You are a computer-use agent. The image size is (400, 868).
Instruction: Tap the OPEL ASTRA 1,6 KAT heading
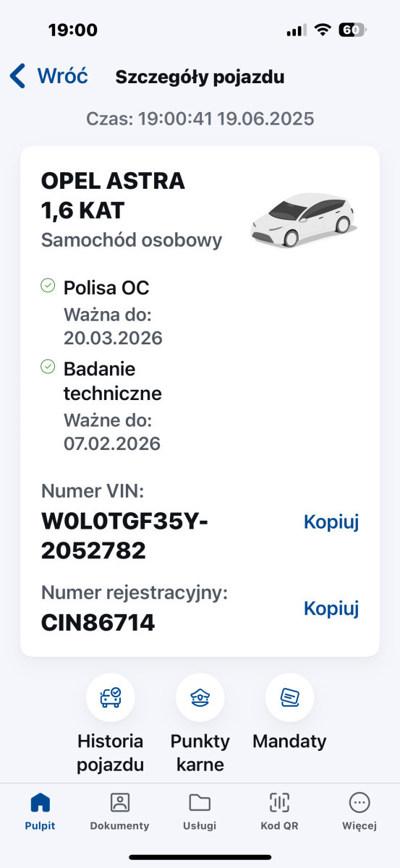tap(114, 195)
